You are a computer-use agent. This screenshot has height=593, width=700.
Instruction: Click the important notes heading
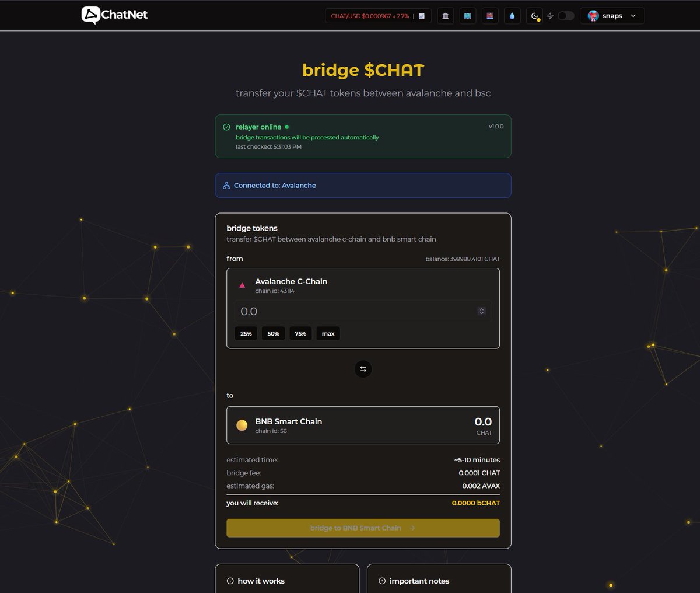pyautogui.click(x=419, y=581)
